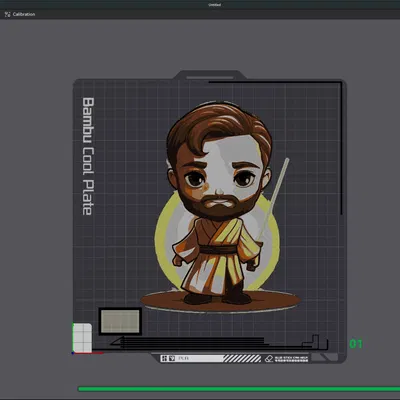Click the Untitled window title
Screen dimensions: 400x400
(214, 5)
